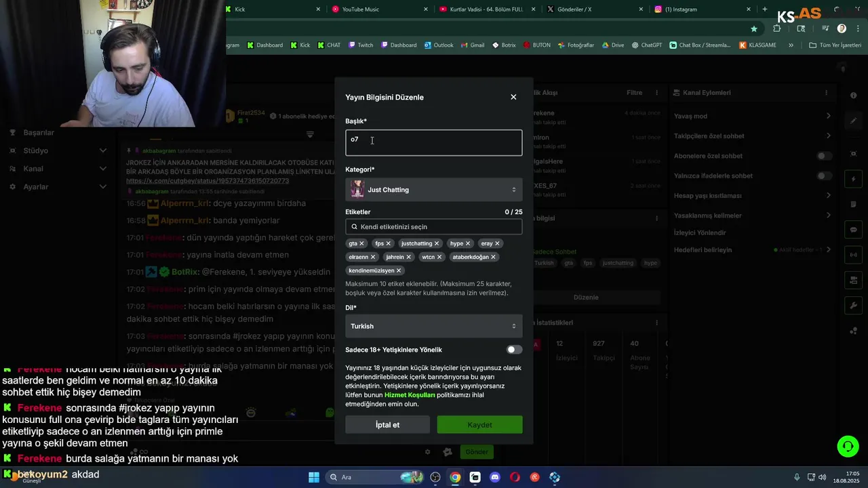The width and height of the screenshot is (868, 488).
Task: Open a new browser tab
Action: click(x=765, y=9)
